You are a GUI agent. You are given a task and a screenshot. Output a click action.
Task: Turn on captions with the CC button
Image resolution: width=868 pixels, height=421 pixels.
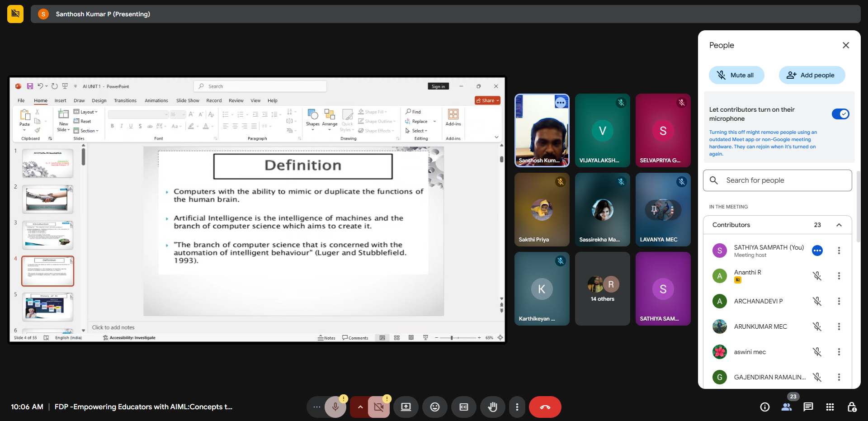[x=464, y=407]
